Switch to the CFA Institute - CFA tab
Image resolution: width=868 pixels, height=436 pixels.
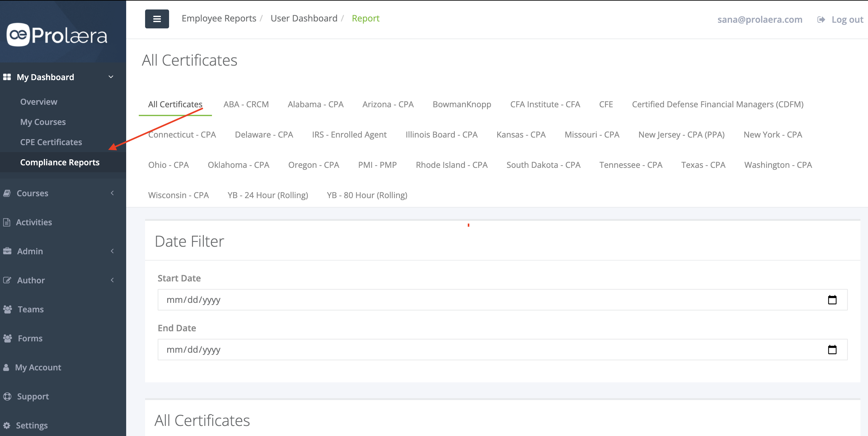pyautogui.click(x=545, y=104)
